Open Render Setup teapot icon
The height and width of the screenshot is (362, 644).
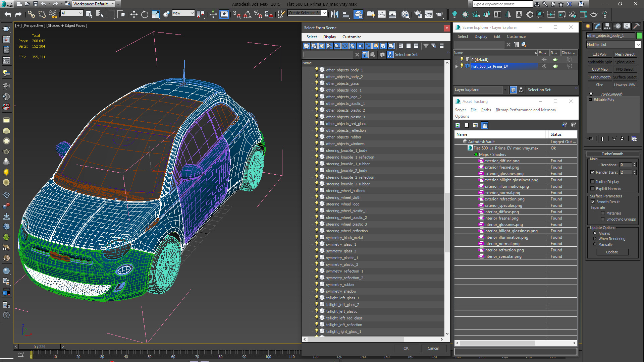418,14
